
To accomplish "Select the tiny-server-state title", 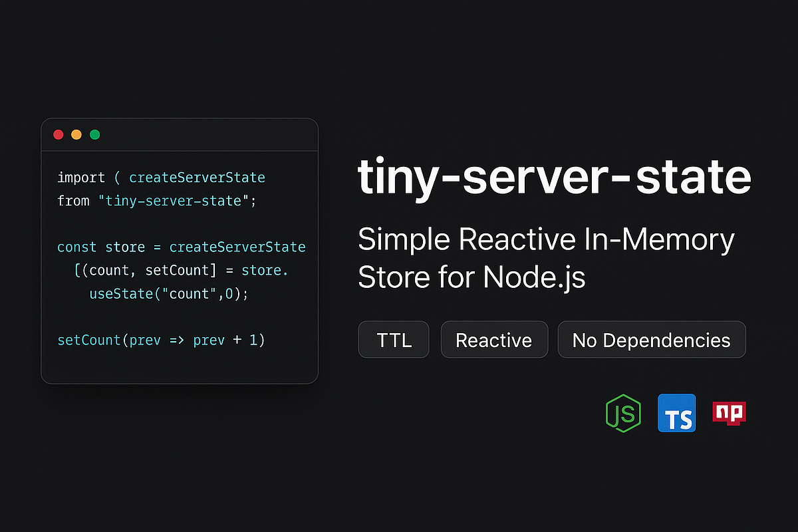I will pos(554,178).
